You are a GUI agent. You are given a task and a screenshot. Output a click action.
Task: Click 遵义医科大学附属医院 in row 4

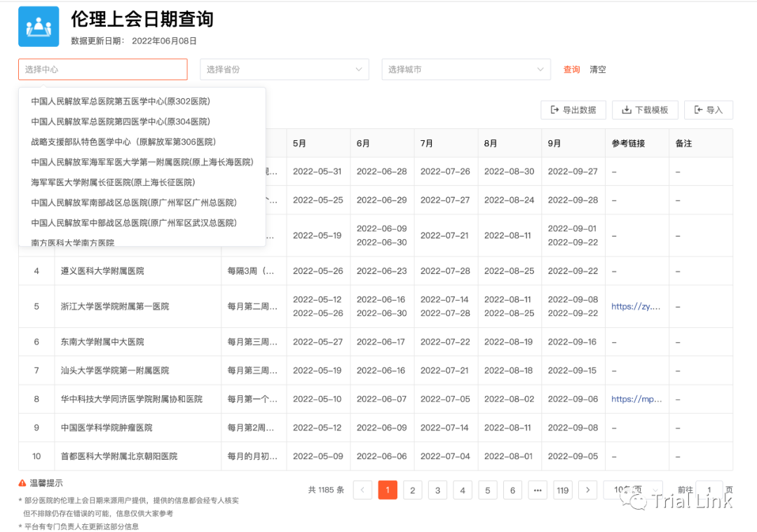102,271
